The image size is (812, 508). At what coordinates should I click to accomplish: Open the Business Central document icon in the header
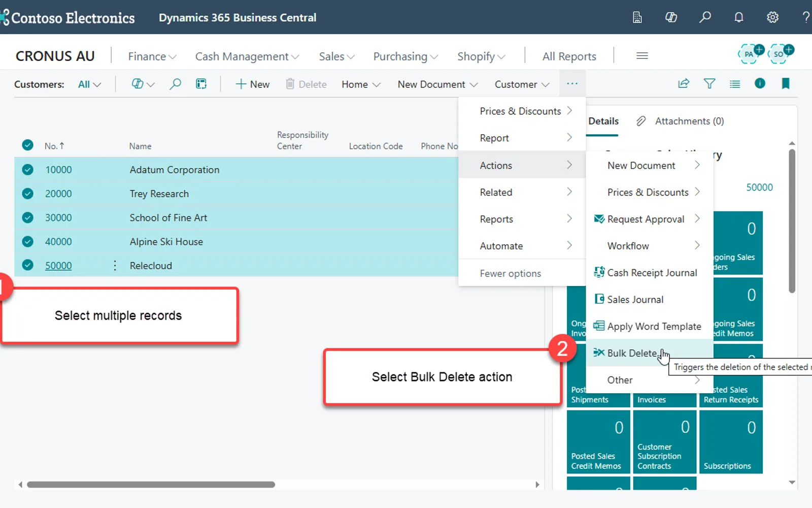tap(637, 17)
